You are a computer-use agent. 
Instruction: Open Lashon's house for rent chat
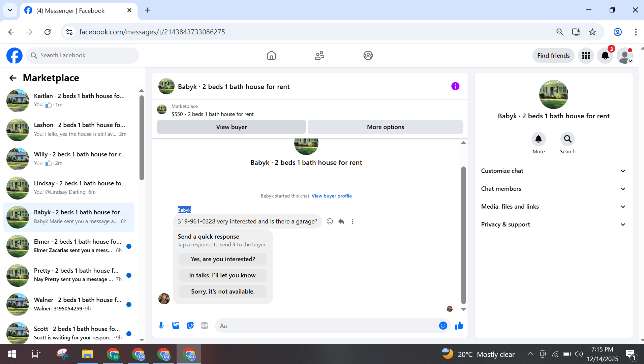pos(69,129)
